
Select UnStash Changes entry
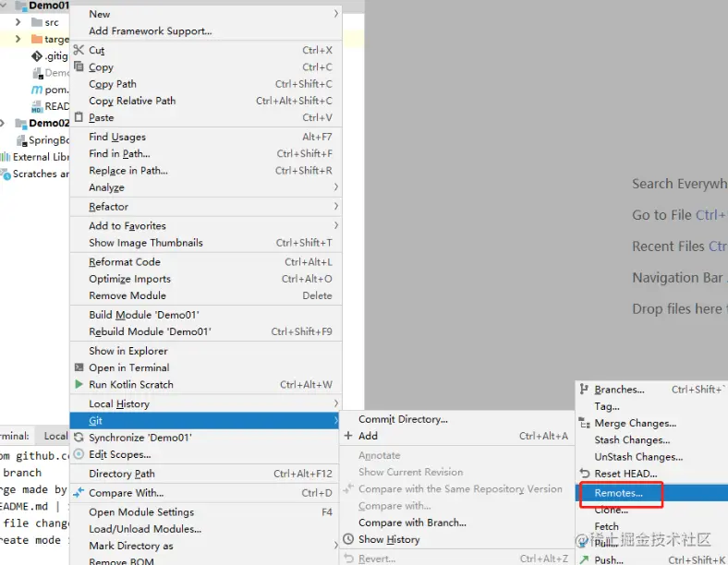coord(652,456)
